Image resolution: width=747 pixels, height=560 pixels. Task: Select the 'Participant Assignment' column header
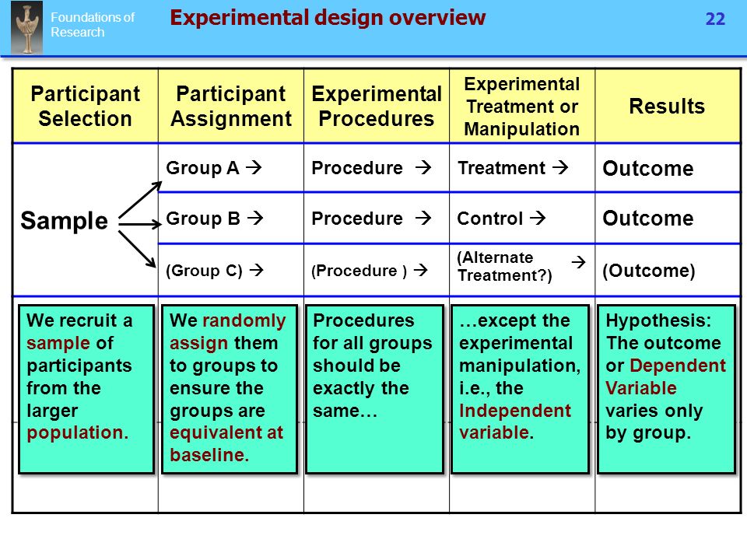[231, 106]
